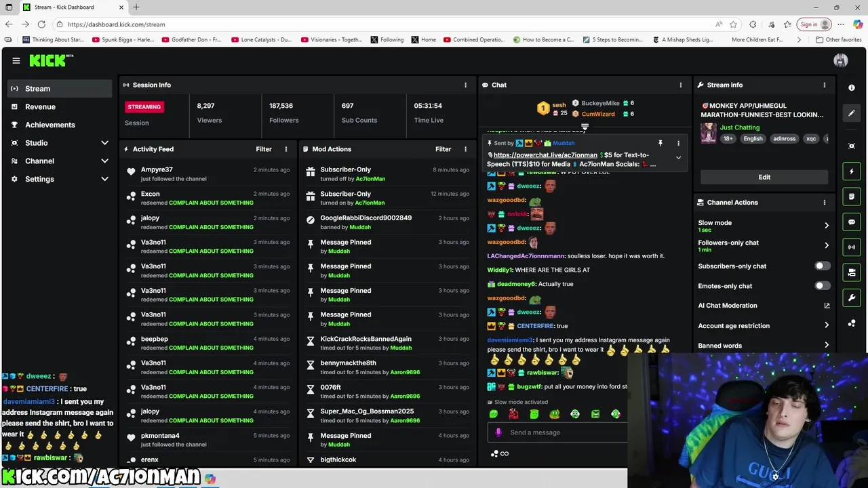868x488 pixels.
Task: Open Other favorites folder
Action: tap(839, 40)
